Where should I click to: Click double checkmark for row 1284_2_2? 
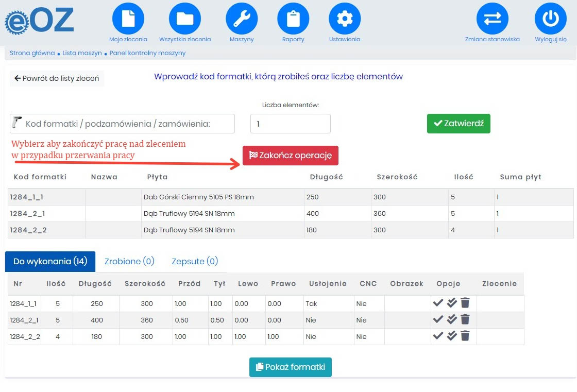click(452, 336)
